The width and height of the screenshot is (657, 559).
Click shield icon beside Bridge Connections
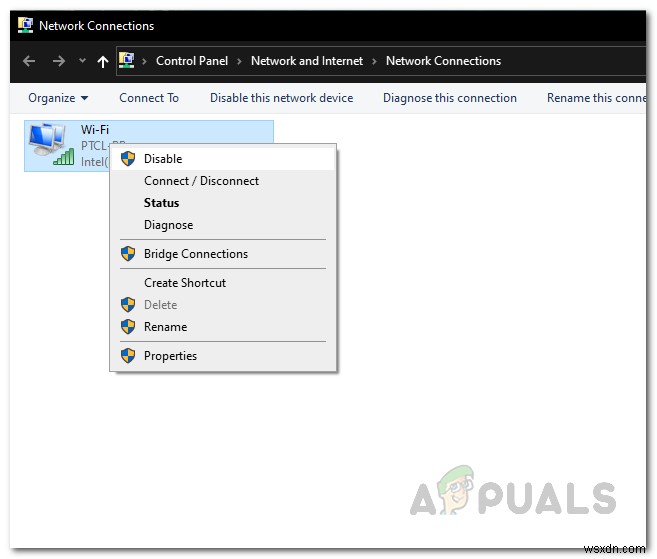click(128, 254)
